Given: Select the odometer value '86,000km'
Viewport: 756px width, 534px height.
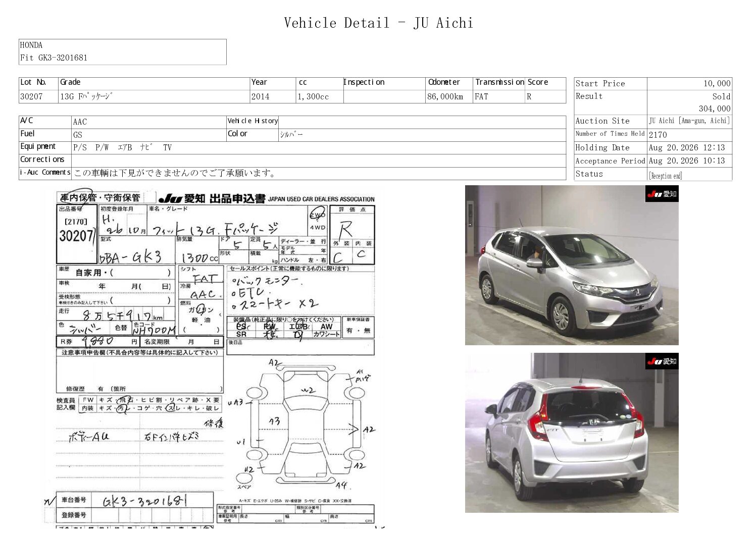Looking at the screenshot, I should pos(445,96).
